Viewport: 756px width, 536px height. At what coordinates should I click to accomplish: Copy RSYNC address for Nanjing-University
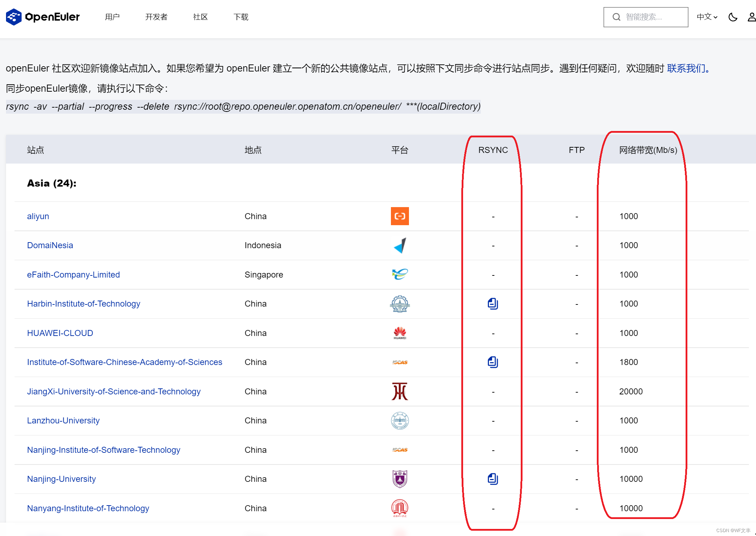tap(493, 479)
